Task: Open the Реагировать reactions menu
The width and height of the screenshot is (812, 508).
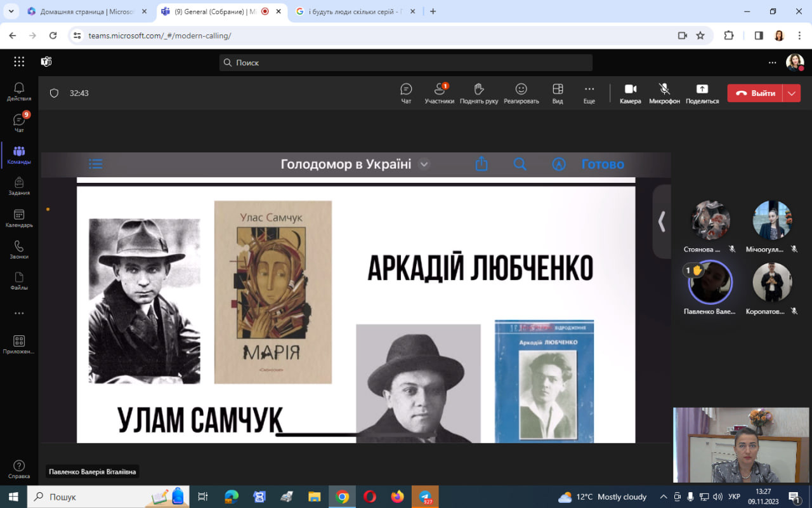Action: 521,93
